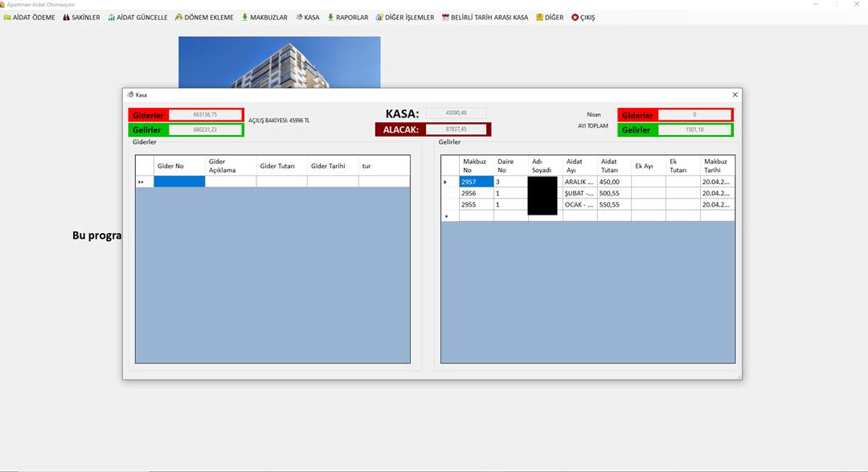The image size is (868, 472).
Task: Open AİDAT GÜNCELLE chart icon
Action: (112, 17)
